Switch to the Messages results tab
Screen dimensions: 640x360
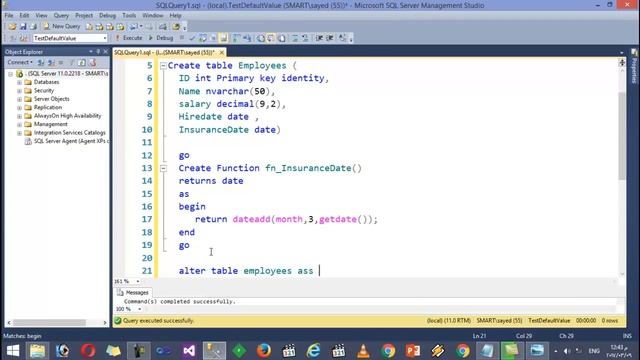point(133,293)
